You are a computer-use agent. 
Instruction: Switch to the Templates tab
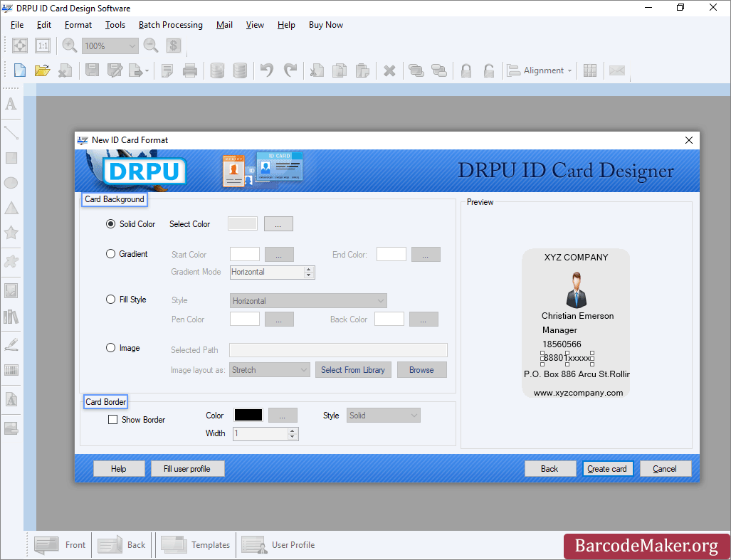[196, 544]
